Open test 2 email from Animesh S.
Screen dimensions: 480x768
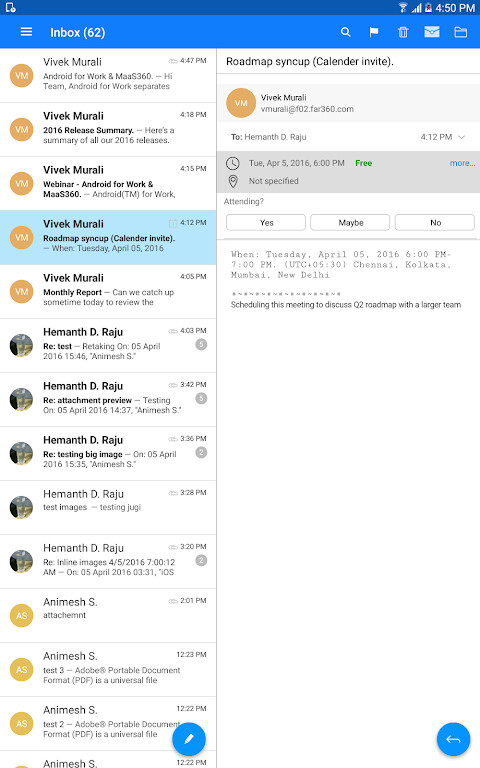click(x=108, y=723)
